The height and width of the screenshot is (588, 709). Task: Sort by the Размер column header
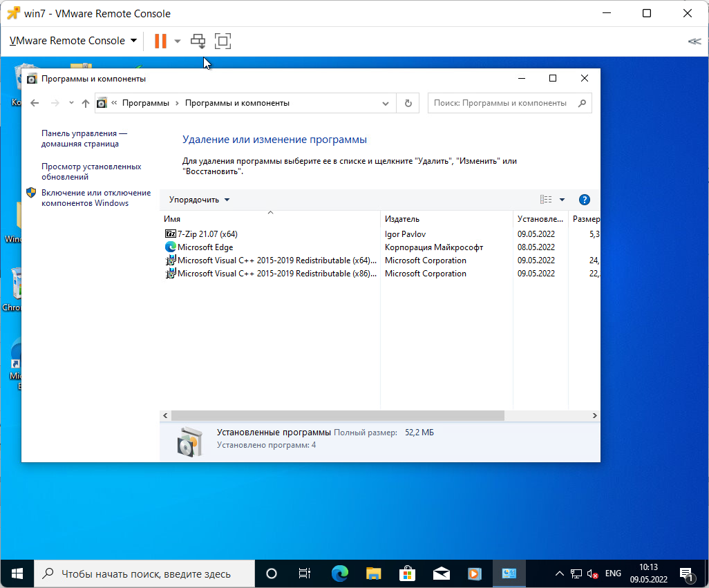coord(584,219)
